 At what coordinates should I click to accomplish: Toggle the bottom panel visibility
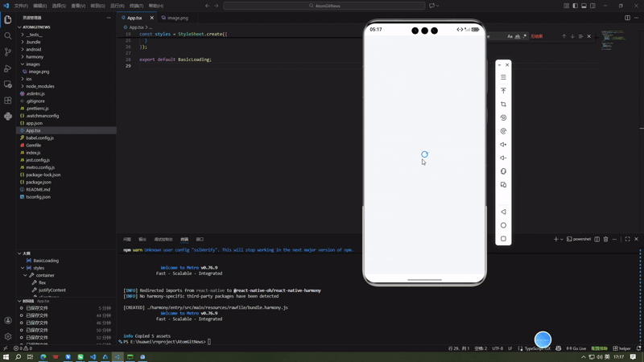pos(584,6)
